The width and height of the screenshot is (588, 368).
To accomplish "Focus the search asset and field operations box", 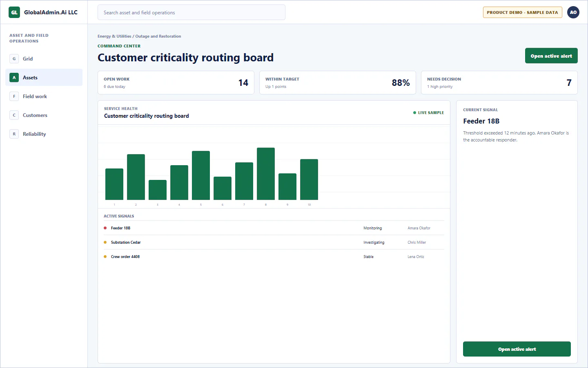I will [x=192, y=12].
